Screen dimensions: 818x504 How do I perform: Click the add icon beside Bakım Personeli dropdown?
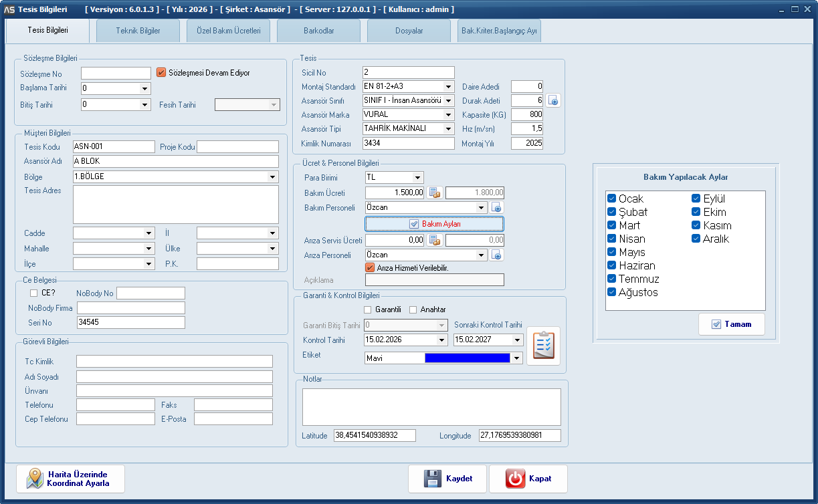click(x=496, y=207)
